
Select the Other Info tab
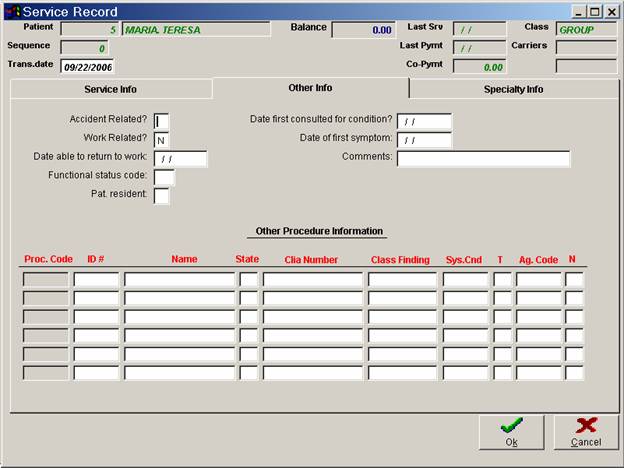(x=310, y=88)
